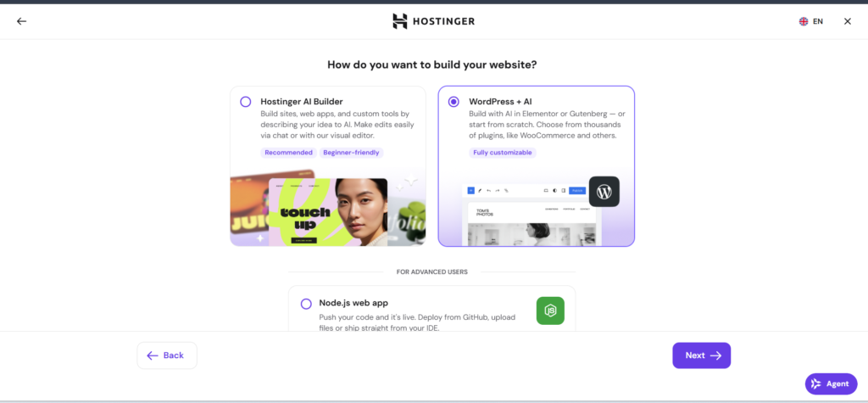Click the green Node.js icon
The height and width of the screenshot is (403, 868).
(x=550, y=311)
